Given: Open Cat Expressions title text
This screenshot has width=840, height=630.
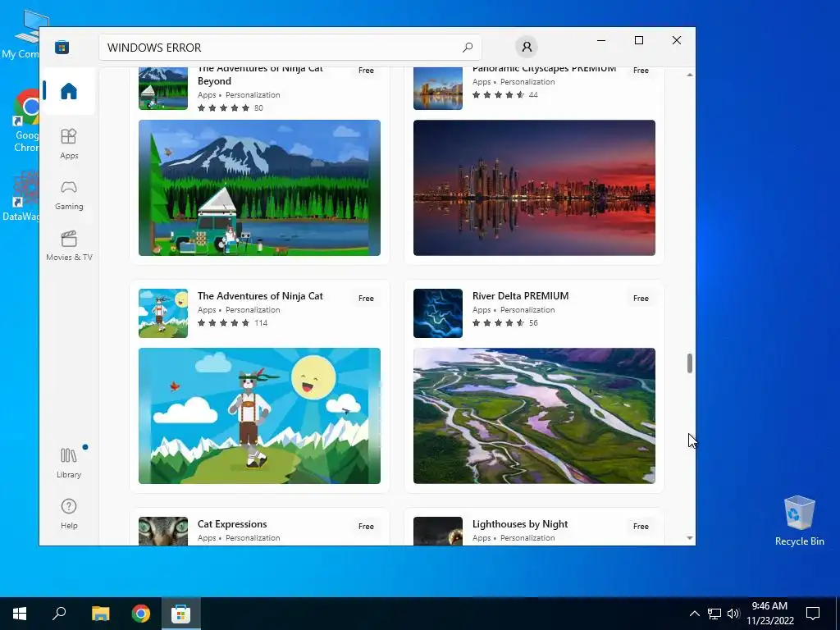Looking at the screenshot, I should click(x=232, y=524).
